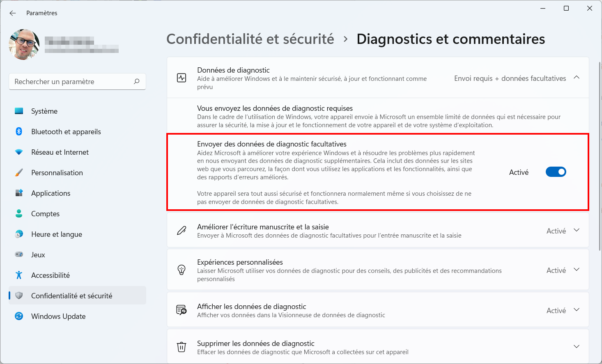602x364 pixels.
Task: Click the trash icon for Supprimer les données
Action: pyautogui.click(x=182, y=347)
